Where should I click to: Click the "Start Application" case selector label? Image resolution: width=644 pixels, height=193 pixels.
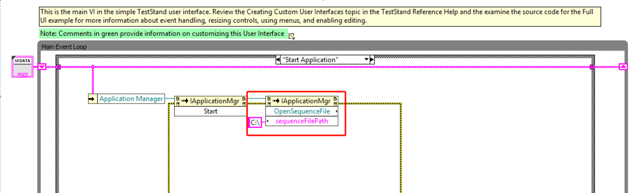(310, 60)
